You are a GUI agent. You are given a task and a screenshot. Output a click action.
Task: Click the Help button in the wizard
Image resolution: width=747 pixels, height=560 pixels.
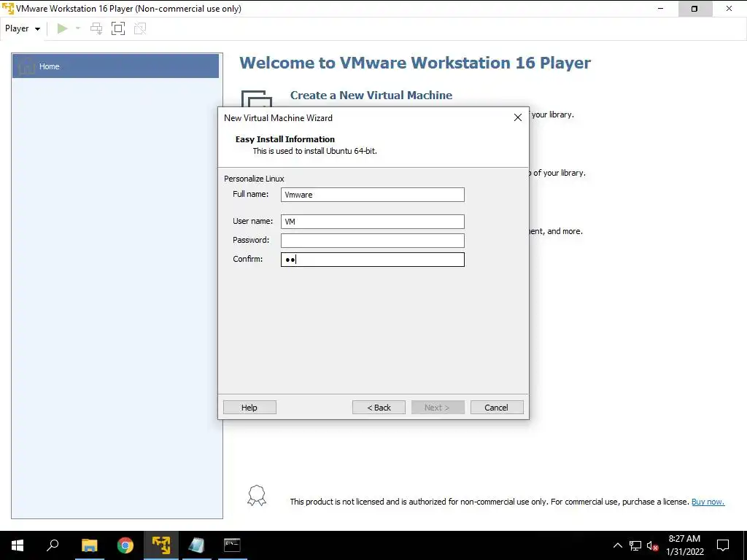pos(249,407)
